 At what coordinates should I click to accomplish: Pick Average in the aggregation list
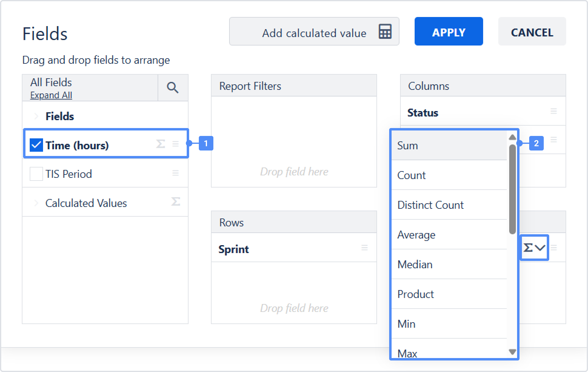[x=416, y=235]
